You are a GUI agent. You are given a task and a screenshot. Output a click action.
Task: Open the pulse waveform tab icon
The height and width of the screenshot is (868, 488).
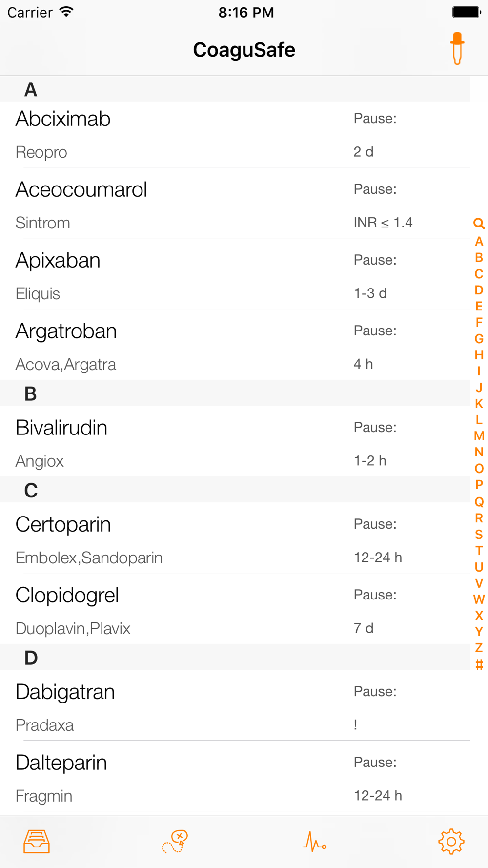coord(313,842)
